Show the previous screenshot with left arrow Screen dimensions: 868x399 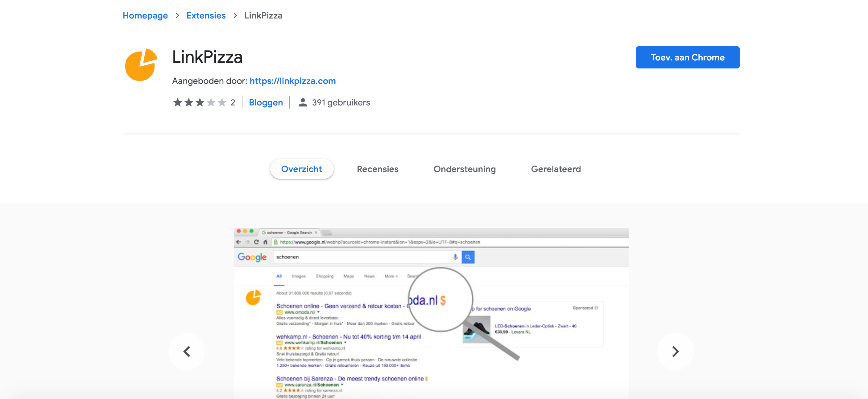(187, 351)
